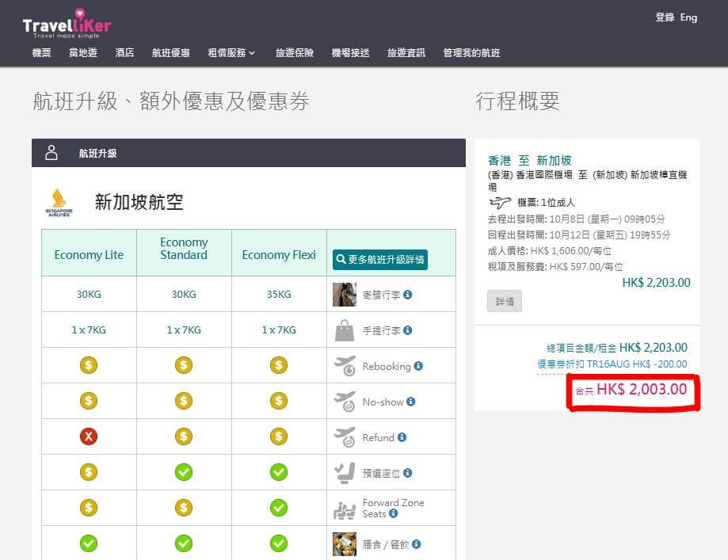The height and width of the screenshot is (560, 728).
Task: Open 旅遊資訊 in the navigation bar
Action: 406,53
